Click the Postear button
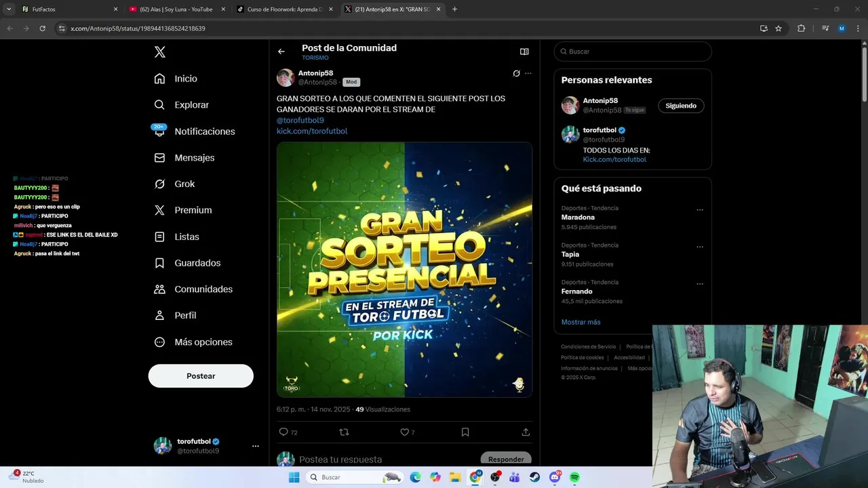 coord(201,376)
